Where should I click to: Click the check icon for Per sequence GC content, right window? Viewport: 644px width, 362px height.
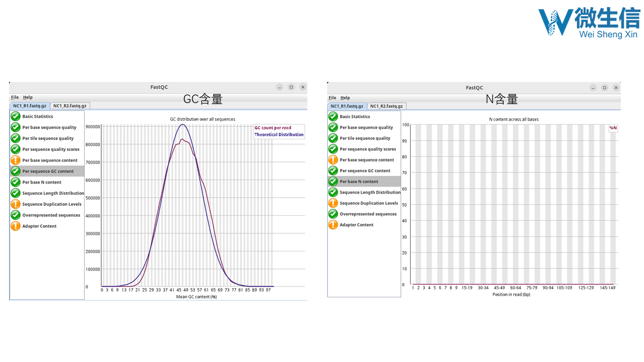333,171
